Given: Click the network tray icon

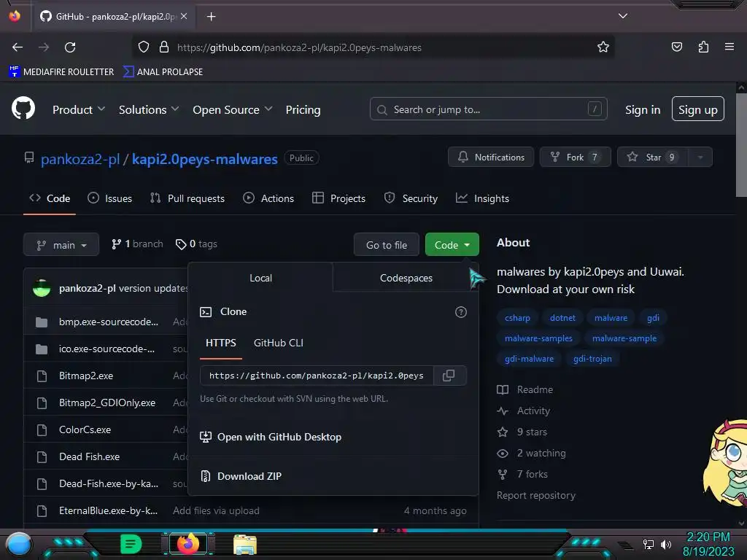Looking at the screenshot, I should pyautogui.click(x=648, y=544).
